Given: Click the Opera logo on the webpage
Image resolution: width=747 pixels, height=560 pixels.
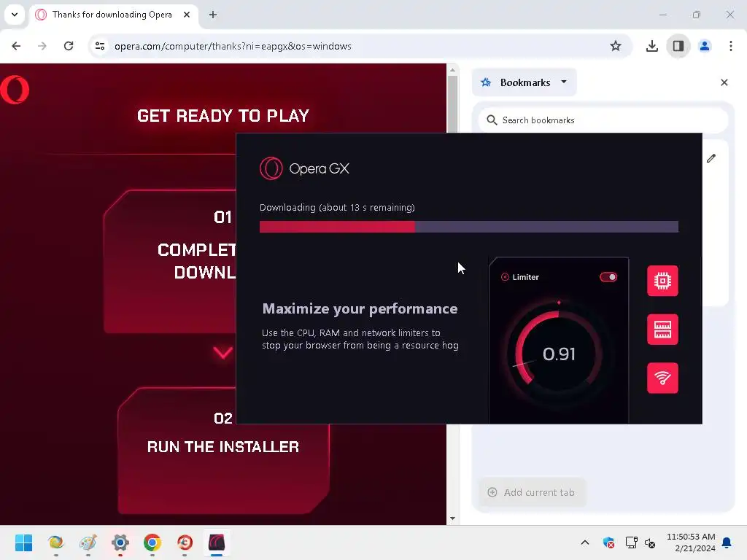Looking at the screenshot, I should pyautogui.click(x=15, y=90).
